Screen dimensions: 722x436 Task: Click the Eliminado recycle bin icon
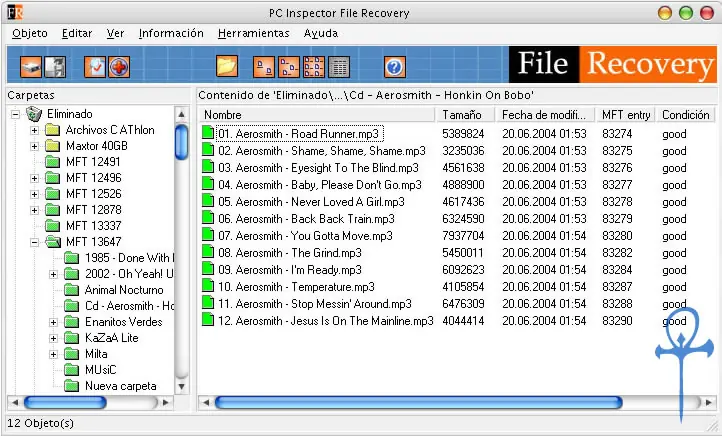click(x=34, y=114)
